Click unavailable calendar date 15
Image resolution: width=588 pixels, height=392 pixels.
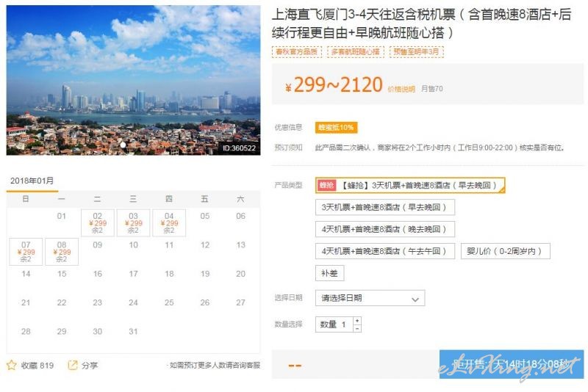tap(62, 274)
